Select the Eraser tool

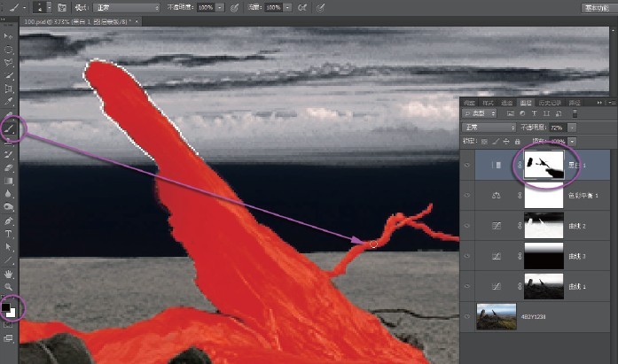coord(9,167)
